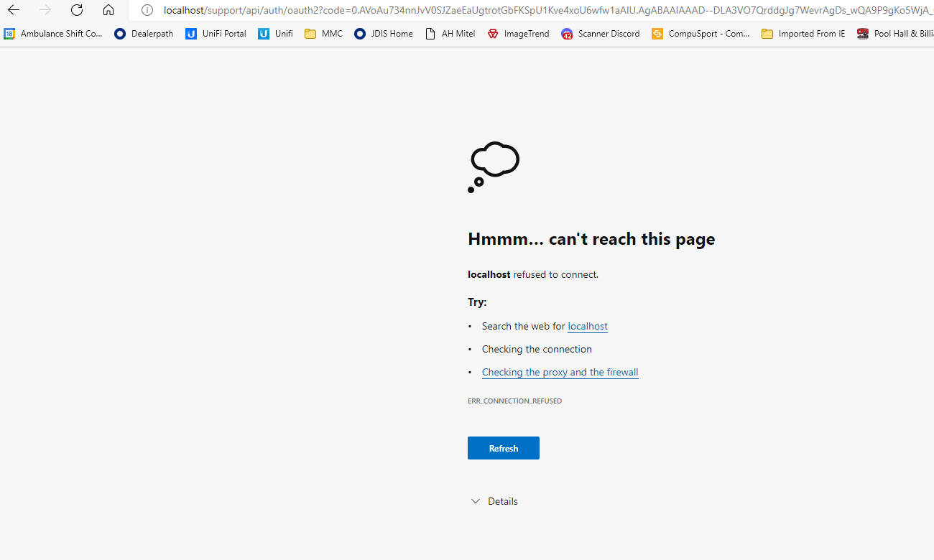This screenshot has height=560, width=934.
Task: Click the Forward navigation arrow
Action: 45,10
